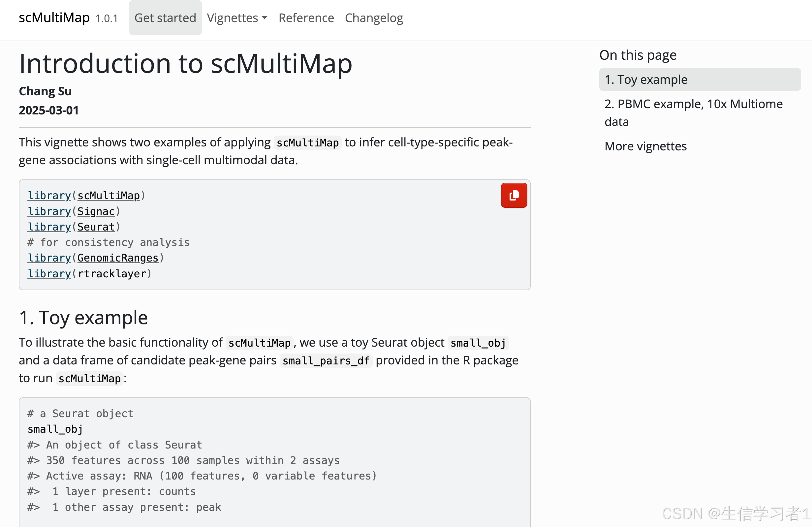Click the version number 1.0.1

[x=107, y=18]
